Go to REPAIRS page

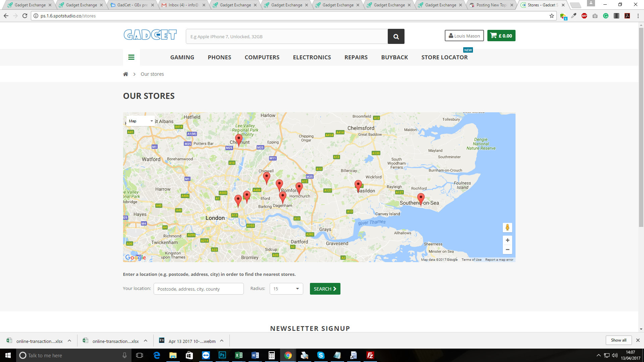click(356, 57)
